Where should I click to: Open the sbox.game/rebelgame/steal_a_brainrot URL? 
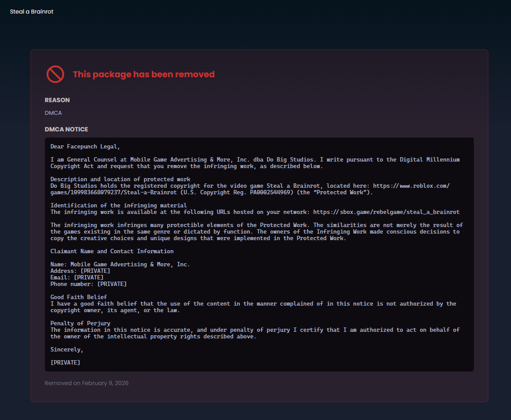pyautogui.click(x=387, y=212)
